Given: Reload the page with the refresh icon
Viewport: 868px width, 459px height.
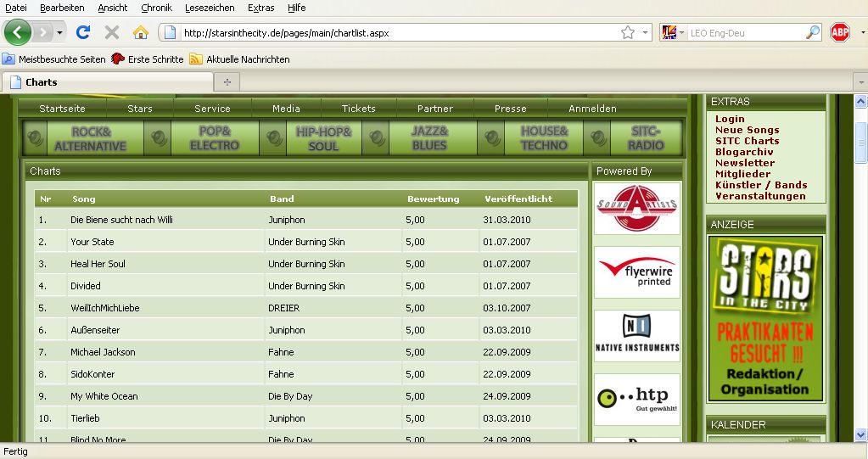Looking at the screenshot, I should pyautogui.click(x=83, y=33).
